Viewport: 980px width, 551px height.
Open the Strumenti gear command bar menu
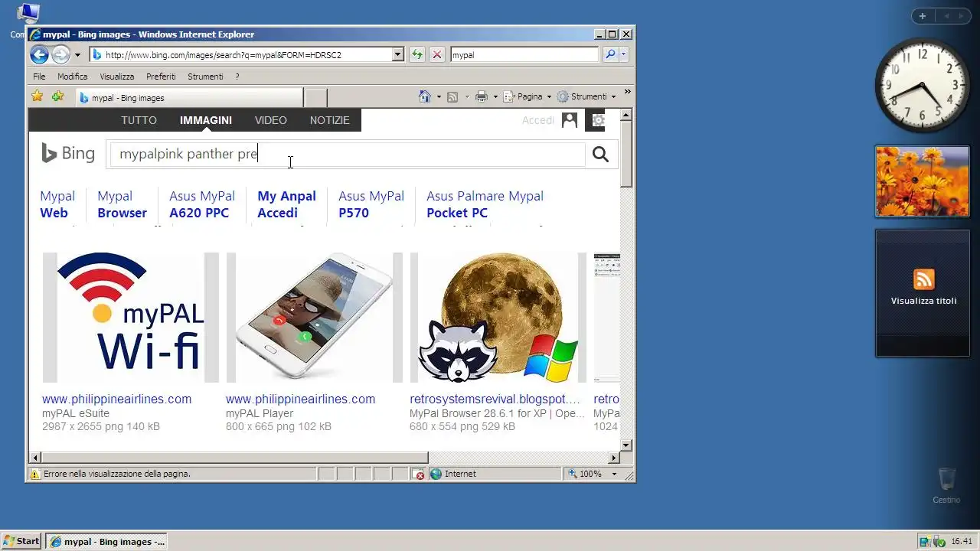point(586,96)
